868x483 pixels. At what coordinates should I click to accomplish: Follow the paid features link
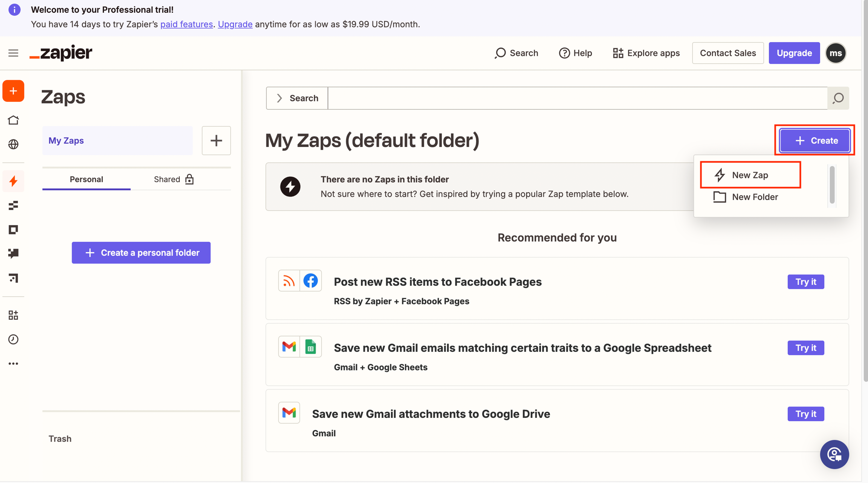(186, 24)
